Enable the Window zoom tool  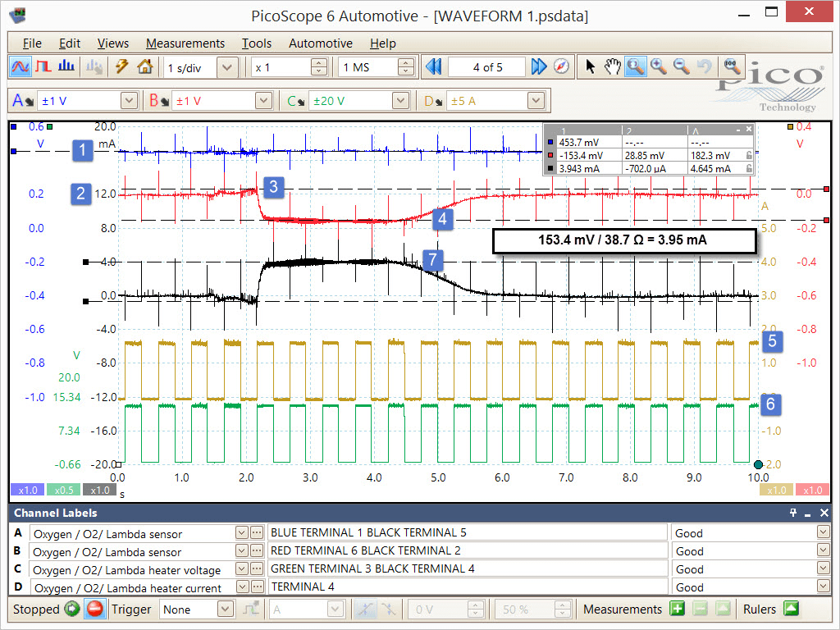click(x=635, y=66)
